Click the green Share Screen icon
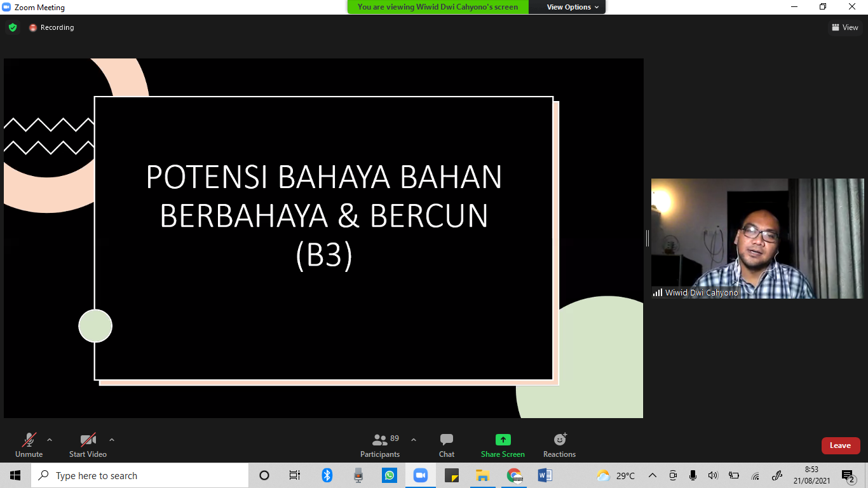Image resolution: width=868 pixels, height=488 pixels. point(503,440)
